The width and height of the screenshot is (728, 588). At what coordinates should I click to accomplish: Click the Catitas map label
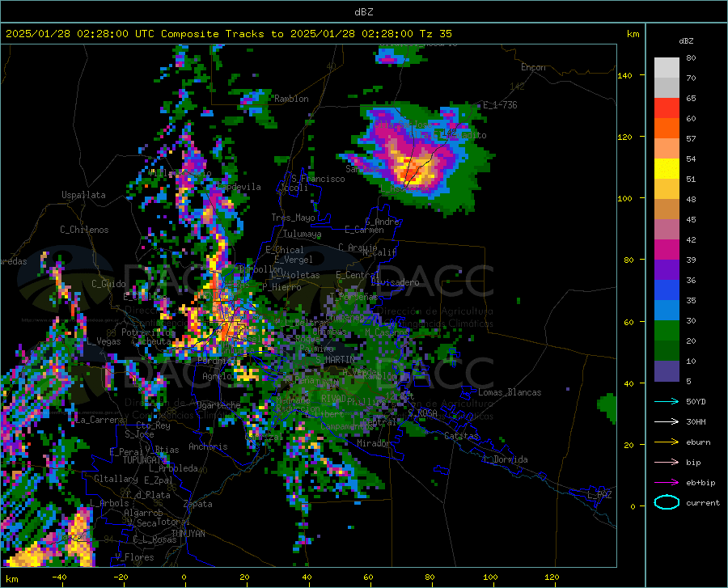(x=461, y=436)
